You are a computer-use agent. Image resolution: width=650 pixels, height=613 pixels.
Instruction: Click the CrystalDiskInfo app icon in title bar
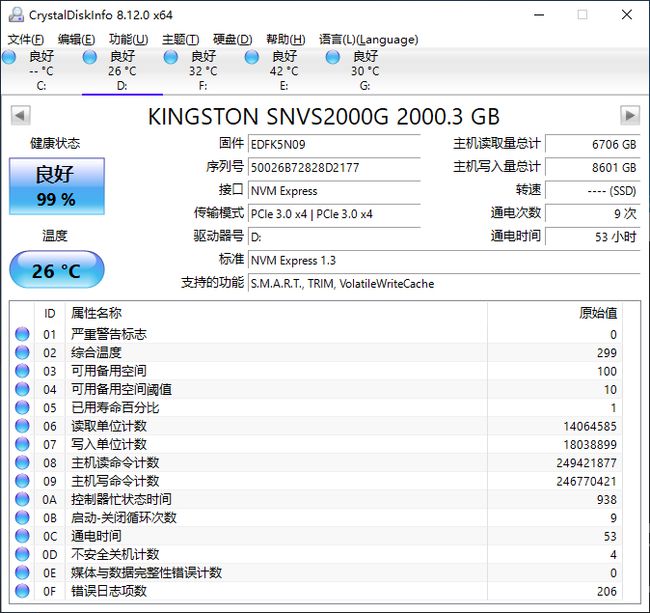(16, 15)
